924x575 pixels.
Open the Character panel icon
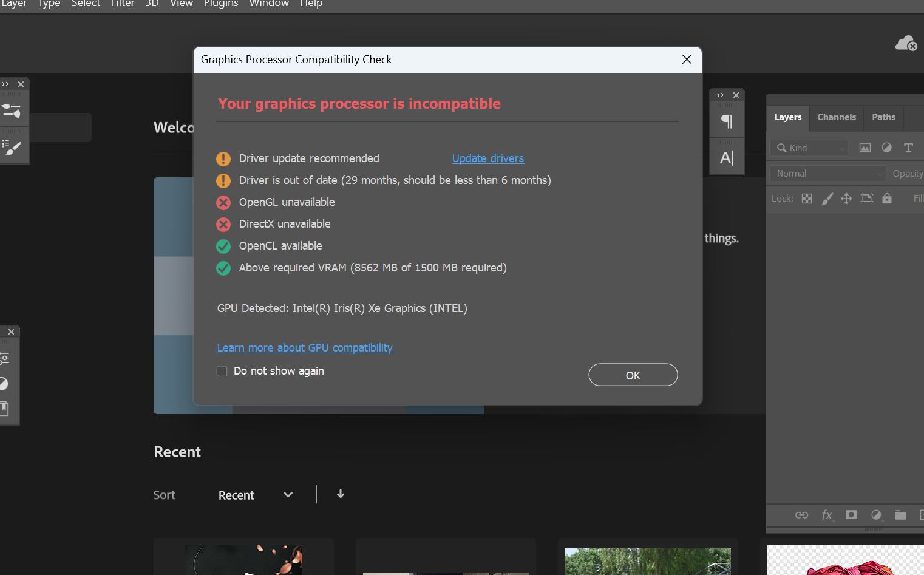[x=727, y=158]
